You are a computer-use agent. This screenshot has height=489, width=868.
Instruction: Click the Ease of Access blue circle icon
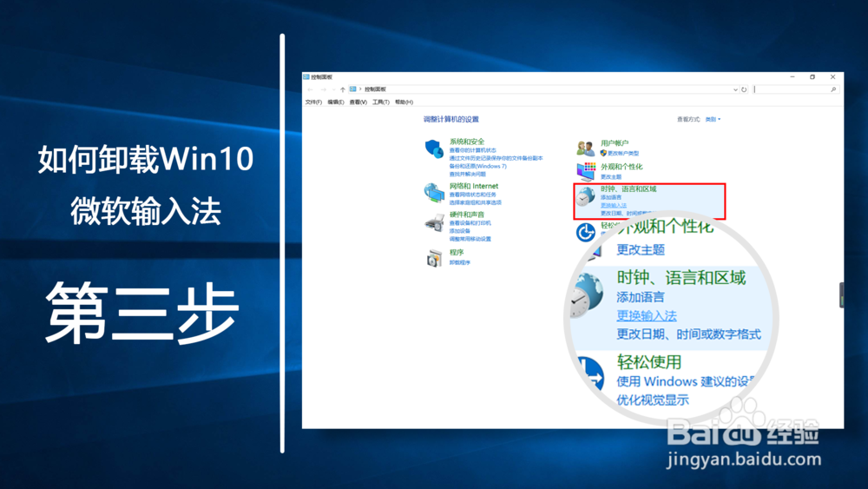pos(585,232)
